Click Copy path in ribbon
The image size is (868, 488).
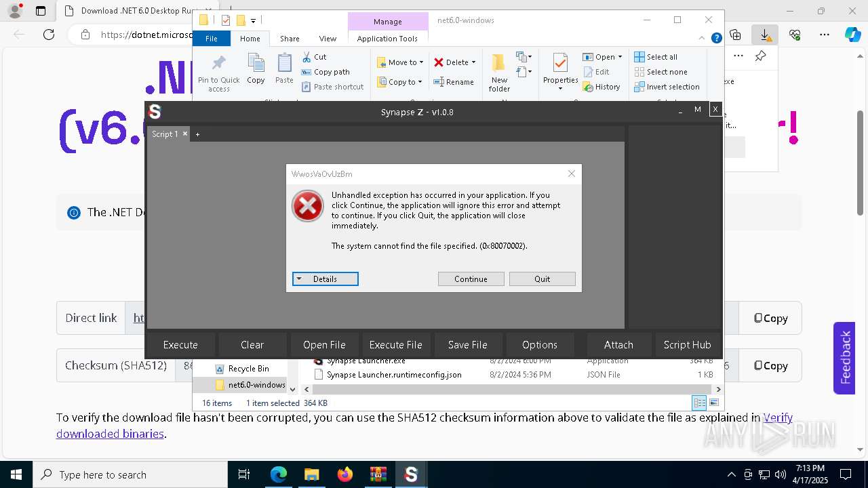click(325, 72)
